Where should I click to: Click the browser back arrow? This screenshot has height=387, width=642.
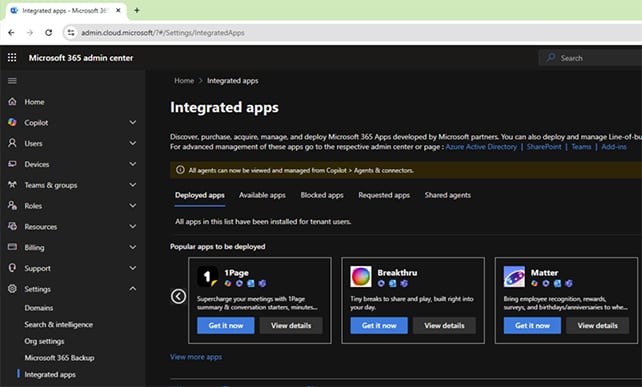tap(11, 33)
